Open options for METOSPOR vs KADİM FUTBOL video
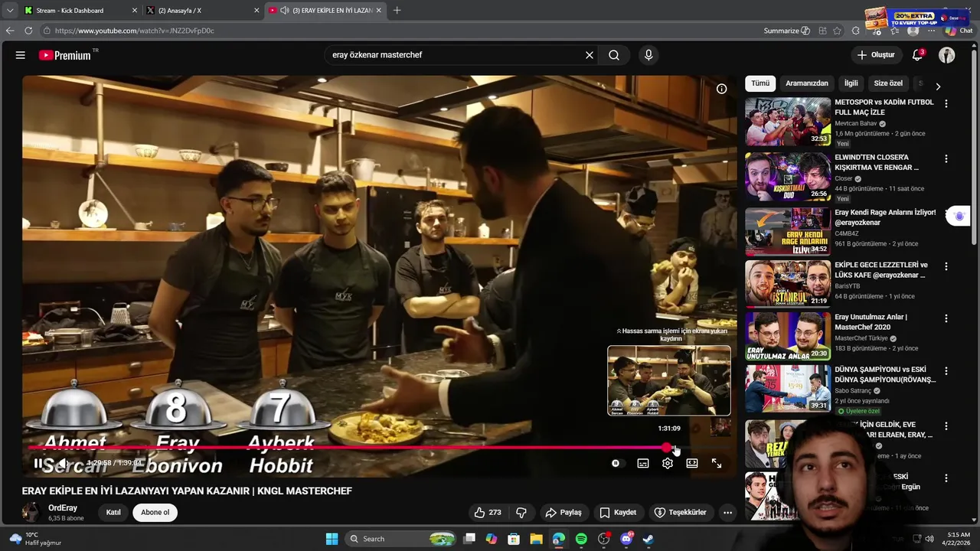 (946, 103)
